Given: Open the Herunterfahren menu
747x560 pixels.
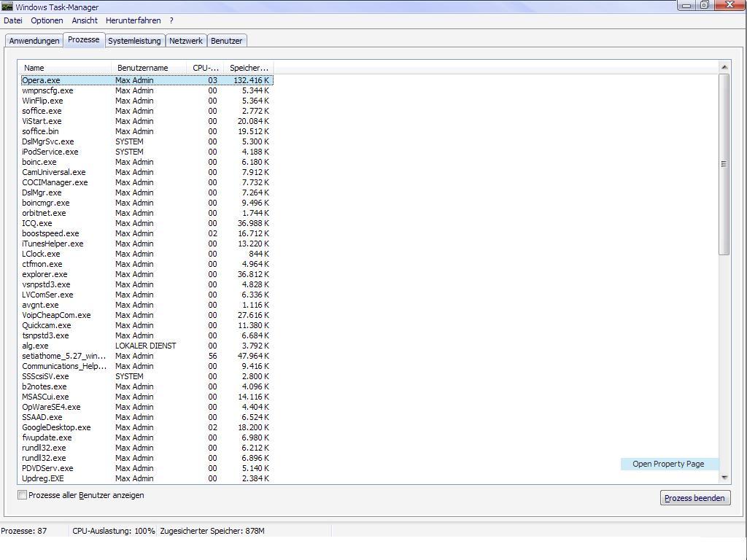Looking at the screenshot, I should click(x=133, y=20).
